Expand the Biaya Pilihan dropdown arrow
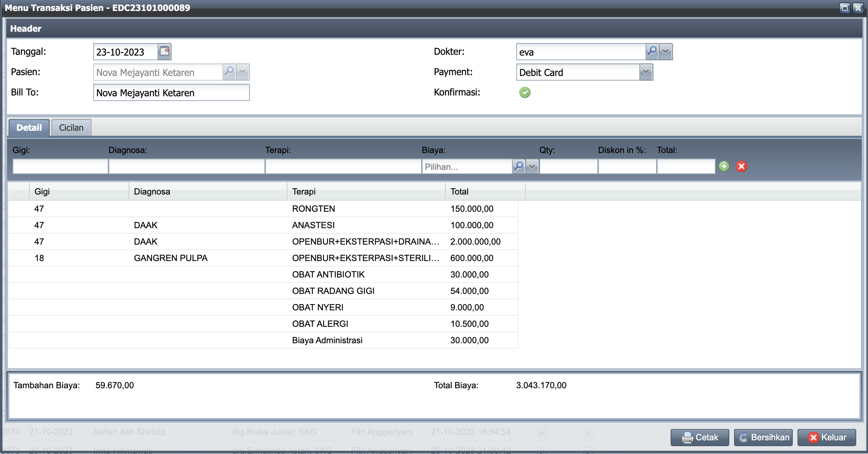The width and height of the screenshot is (868, 454). 532,166
